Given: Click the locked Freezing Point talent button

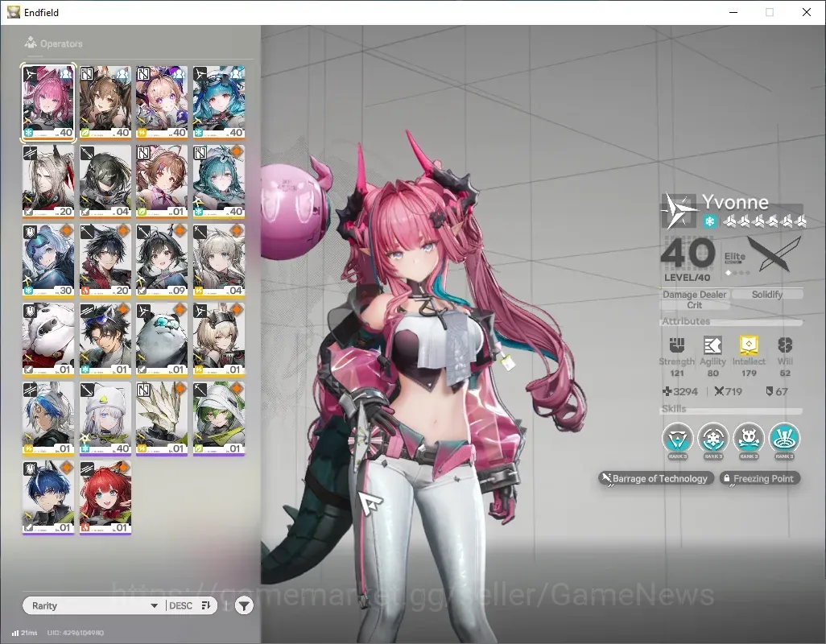Looking at the screenshot, I should click(760, 479).
